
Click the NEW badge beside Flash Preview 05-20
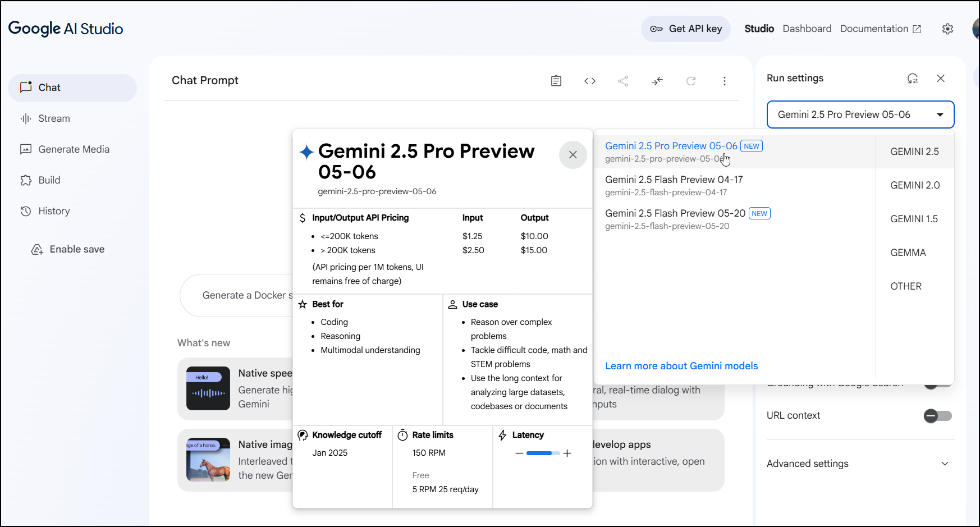759,213
